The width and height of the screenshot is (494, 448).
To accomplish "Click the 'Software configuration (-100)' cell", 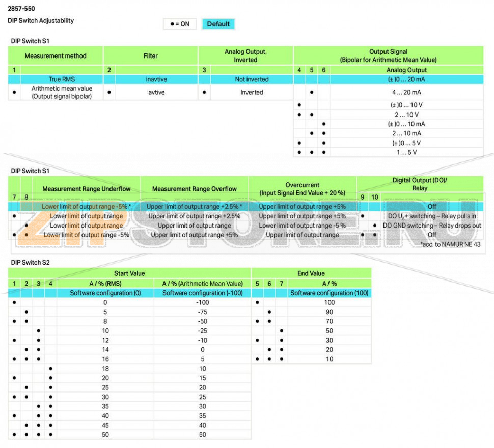I will pos(203,293).
